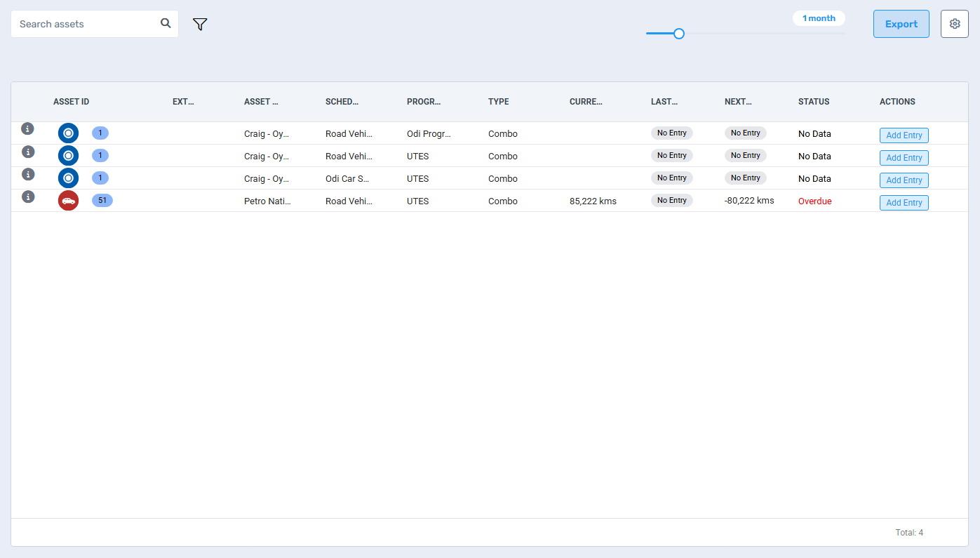The height and width of the screenshot is (558, 980).
Task: Open info icon for the Odi Progr... row
Action: click(x=28, y=129)
